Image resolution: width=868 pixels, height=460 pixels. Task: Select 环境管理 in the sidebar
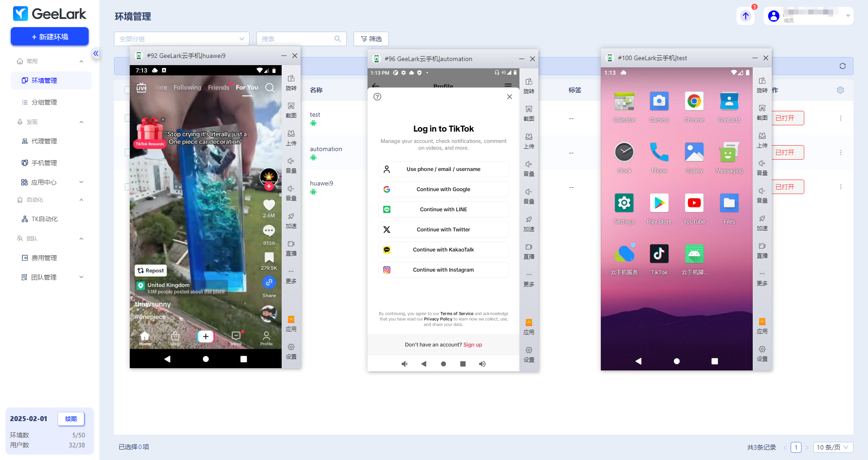point(51,81)
